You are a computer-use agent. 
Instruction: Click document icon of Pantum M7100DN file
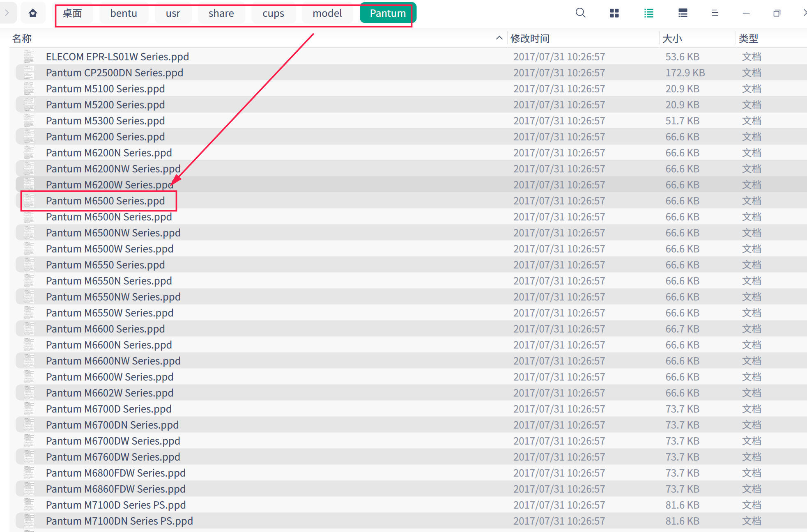29,521
